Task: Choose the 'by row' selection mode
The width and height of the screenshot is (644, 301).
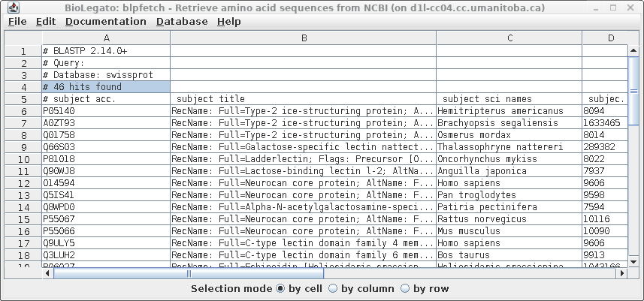Action: (406, 288)
